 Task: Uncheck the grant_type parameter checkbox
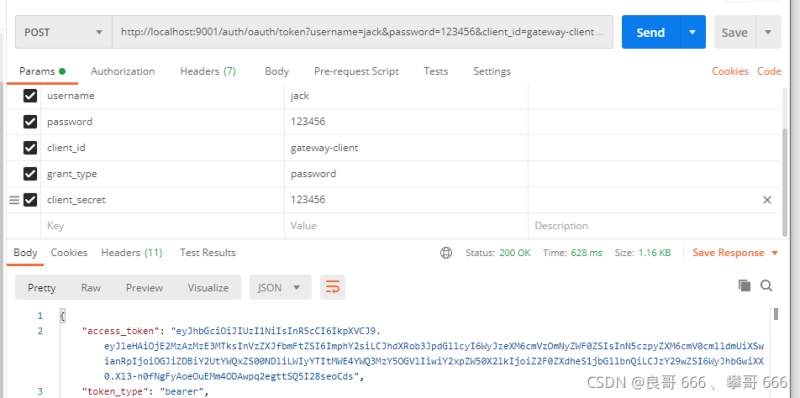[30, 173]
